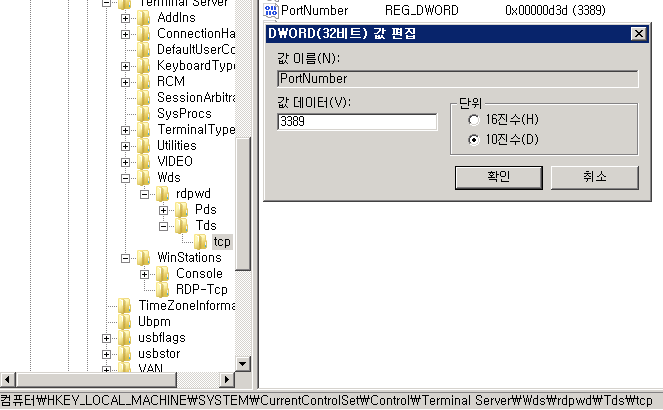Select the RDP-Tcp tree item label

click(x=202, y=290)
